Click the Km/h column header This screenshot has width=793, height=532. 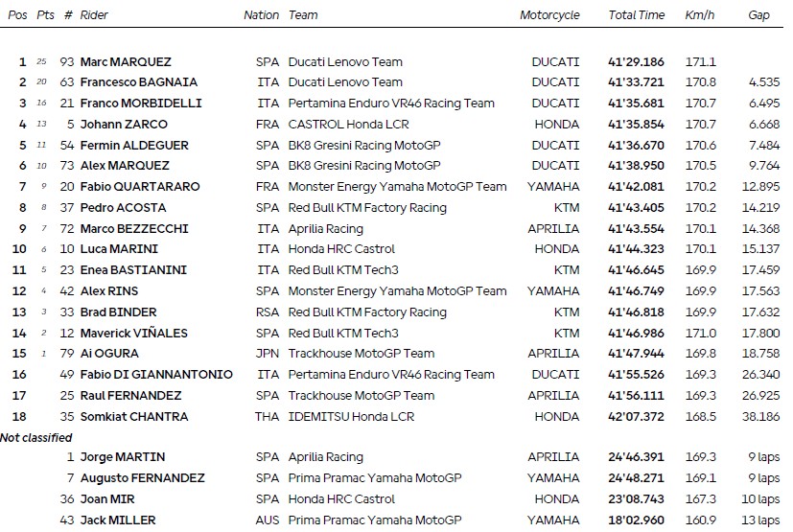[x=698, y=15]
